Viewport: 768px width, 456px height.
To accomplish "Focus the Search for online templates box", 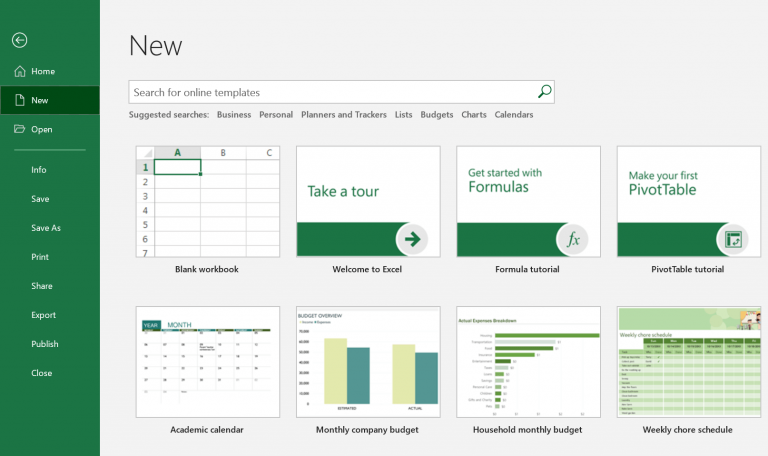I will (341, 92).
